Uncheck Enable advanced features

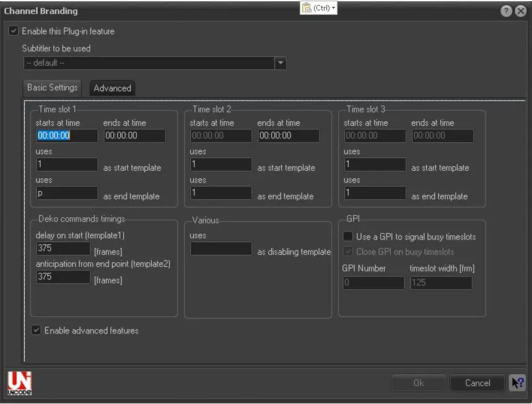coord(37,330)
